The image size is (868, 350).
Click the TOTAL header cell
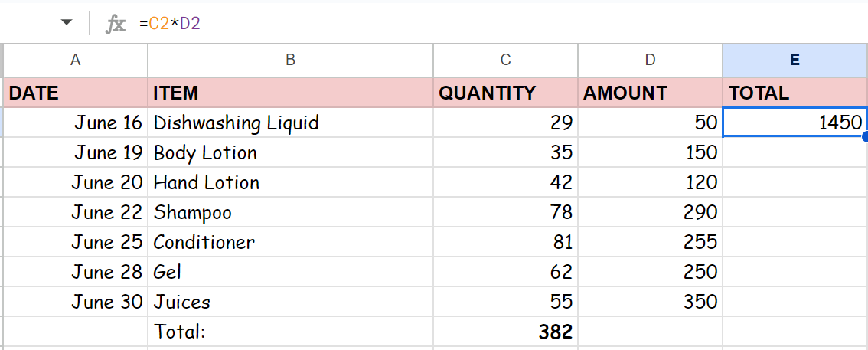[x=795, y=93]
